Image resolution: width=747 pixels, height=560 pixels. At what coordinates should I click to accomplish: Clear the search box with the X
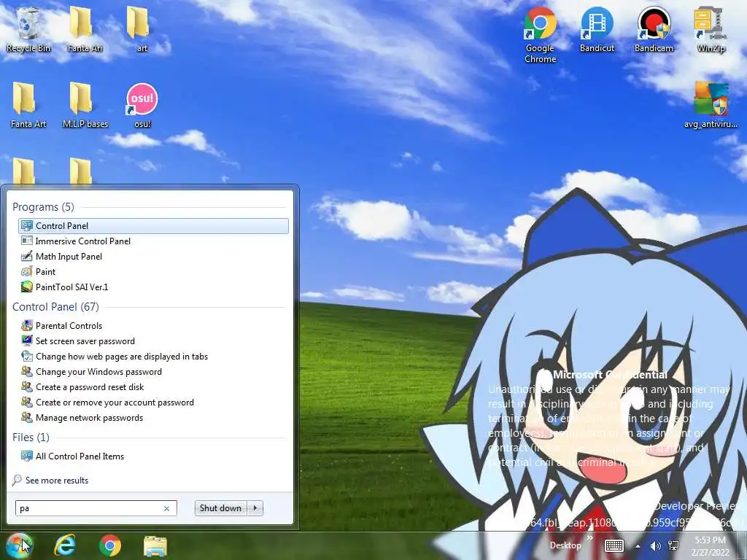point(167,508)
